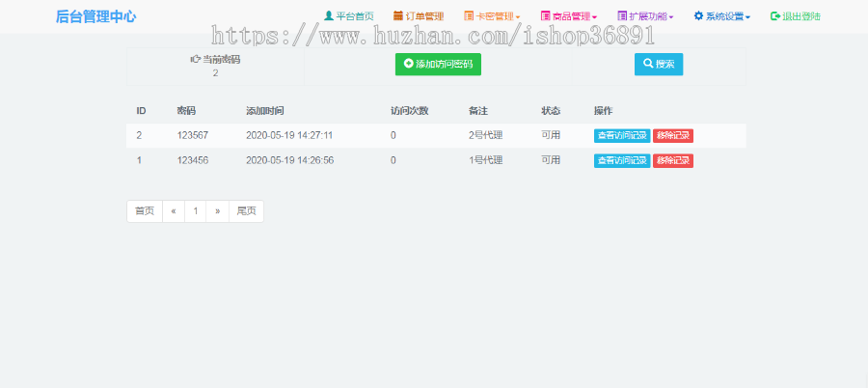Screen dimensions: 868x388
Task: Click the plus icon in 添加访问密码 button
Action: tap(409, 64)
